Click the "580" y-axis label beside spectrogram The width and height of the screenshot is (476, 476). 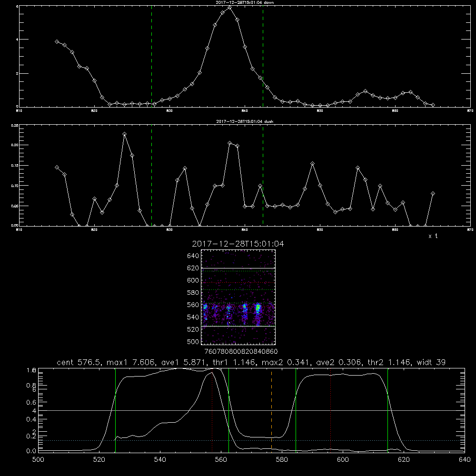pos(193,293)
